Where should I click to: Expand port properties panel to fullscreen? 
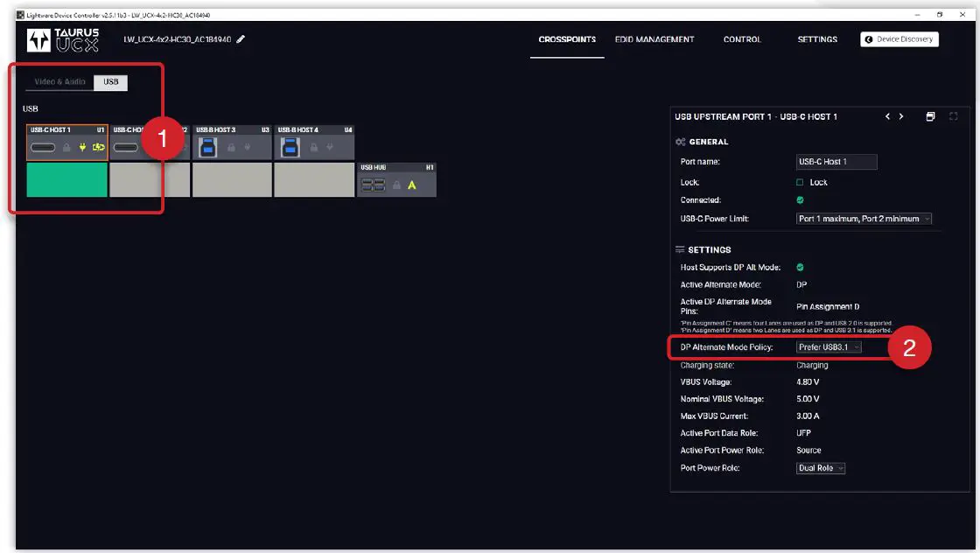click(953, 116)
